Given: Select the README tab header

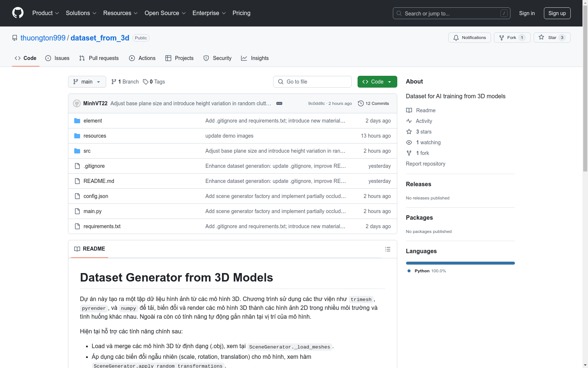Looking at the screenshot, I should pyautogui.click(x=90, y=249).
